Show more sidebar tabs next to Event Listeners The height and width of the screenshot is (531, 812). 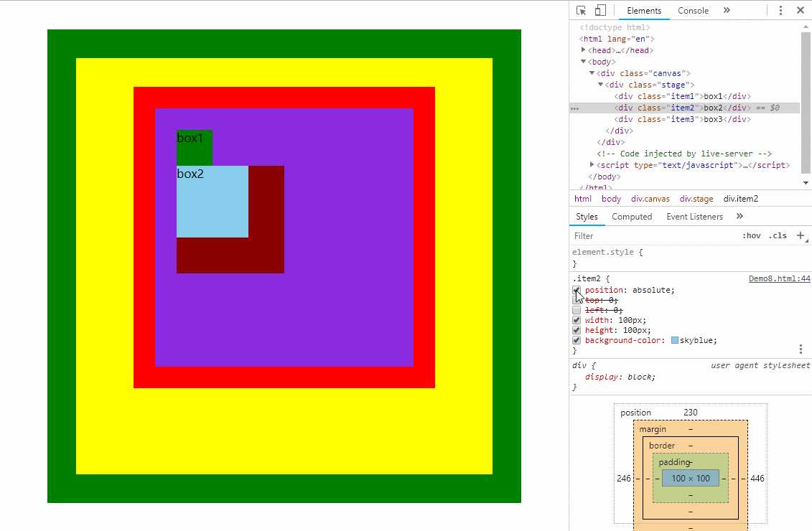[739, 216]
